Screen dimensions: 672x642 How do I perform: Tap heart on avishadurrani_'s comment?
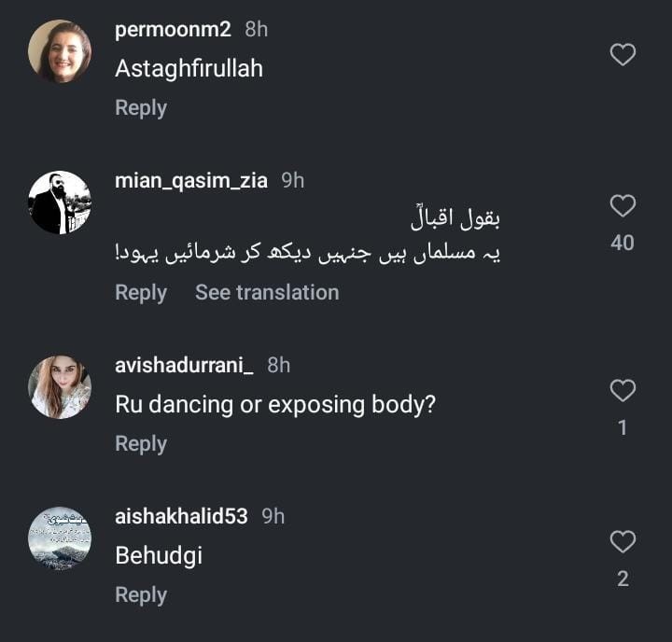[x=623, y=390]
